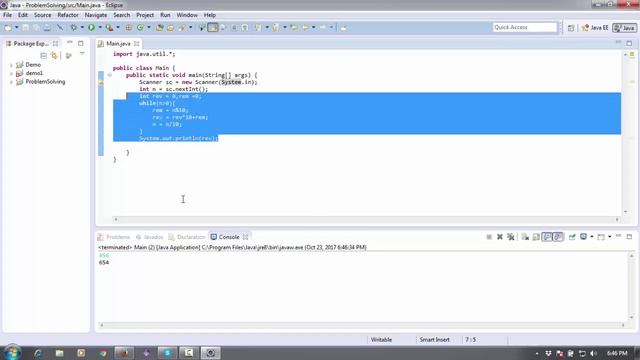Toggle Scroll Lock in the Console

tap(536, 237)
